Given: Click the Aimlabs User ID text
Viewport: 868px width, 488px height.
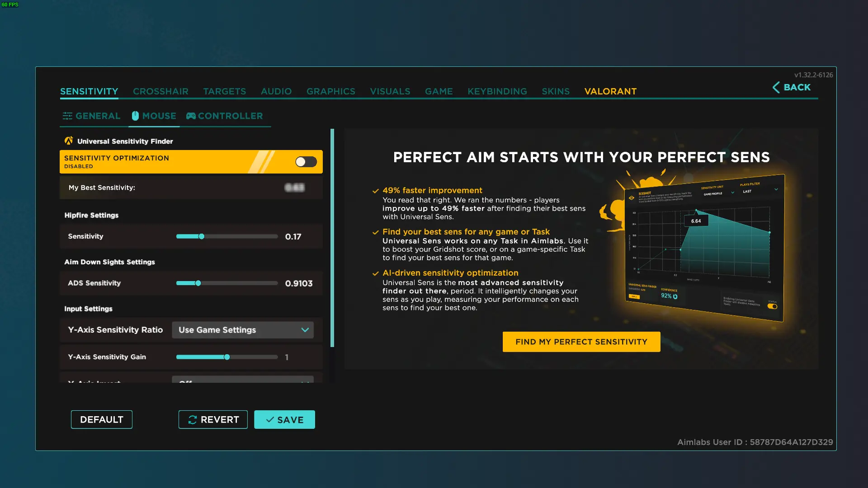Looking at the screenshot, I should click(x=755, y=442).
